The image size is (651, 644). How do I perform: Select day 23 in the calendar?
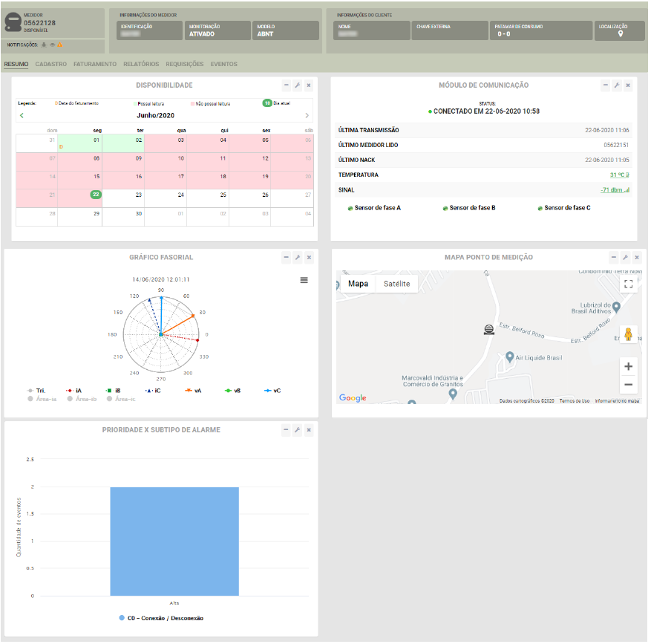(x=138, y=195)
